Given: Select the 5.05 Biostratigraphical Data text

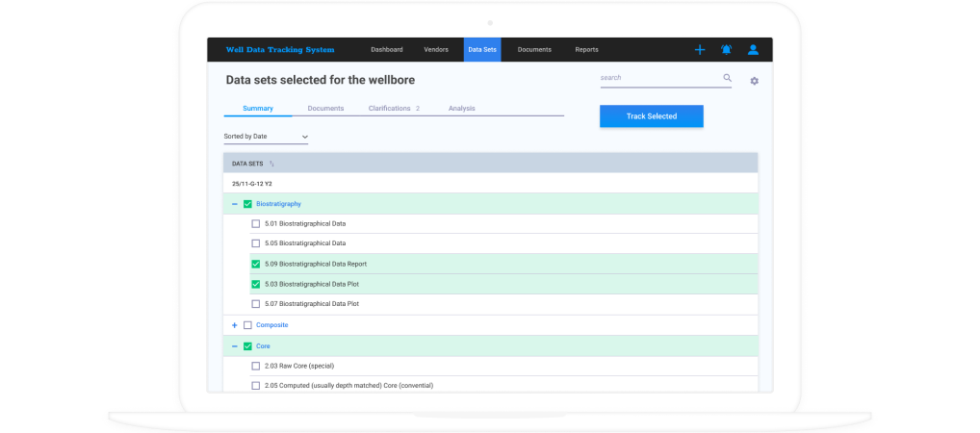Looking at the screenshot, I should (x=305, y=243).
